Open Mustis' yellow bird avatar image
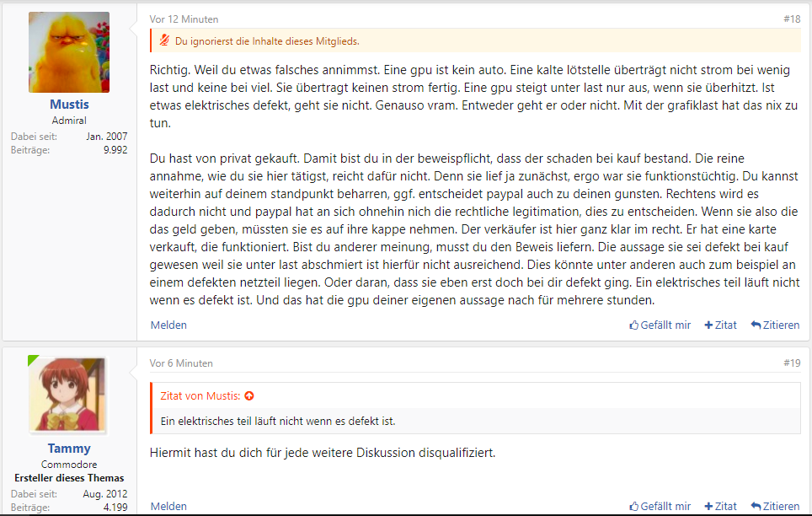Image resolution: width=812 pixels, height=516 pixels. point(69,51)
